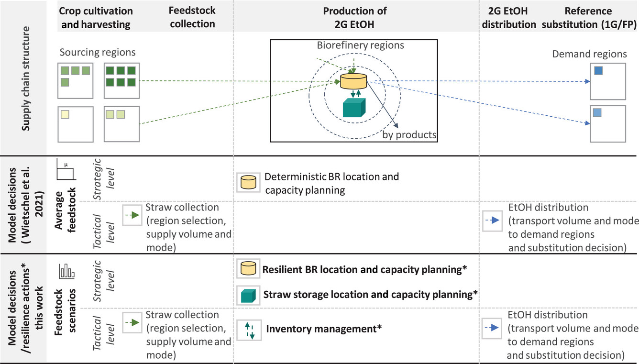Select the sourcing region box with two light green squares

(121, 123)
